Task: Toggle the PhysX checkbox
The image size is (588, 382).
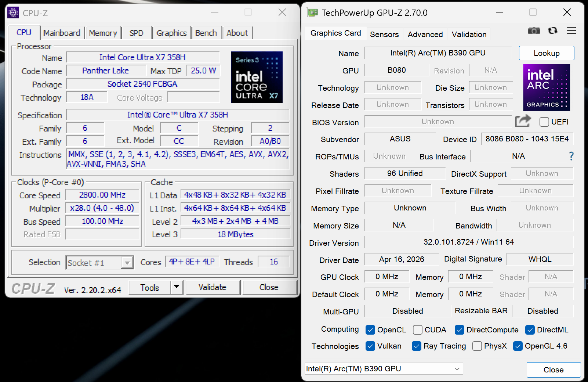Action: click(x=477, y=346)
